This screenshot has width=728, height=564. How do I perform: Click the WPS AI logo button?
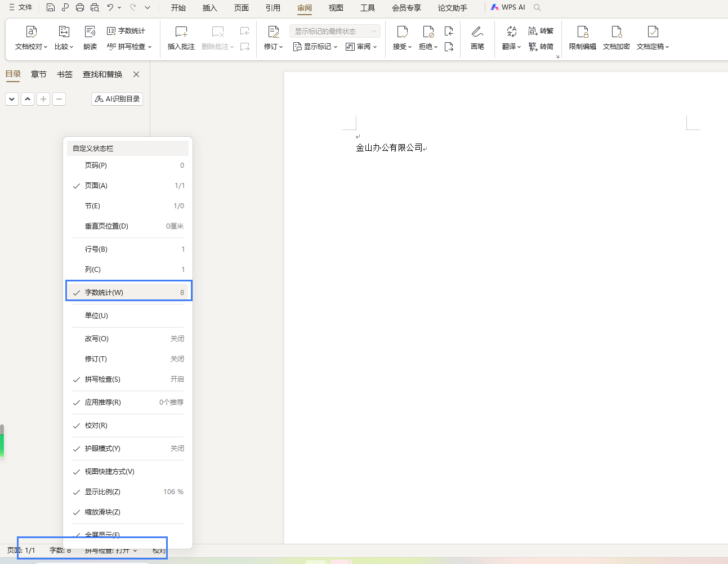click(x=508, y=7)
